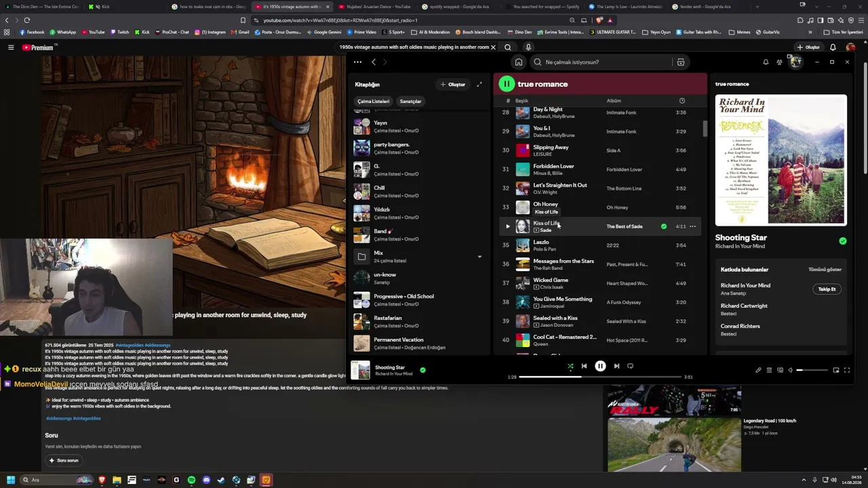868x488 pixels.
Task: Switch to fender amfi Google tab
Action: tap(709, 7)
